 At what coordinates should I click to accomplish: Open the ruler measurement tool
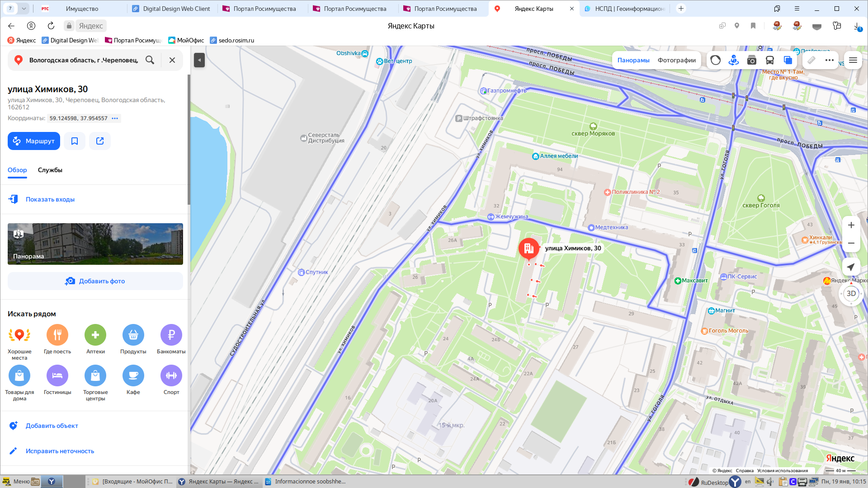pos(811,60)
